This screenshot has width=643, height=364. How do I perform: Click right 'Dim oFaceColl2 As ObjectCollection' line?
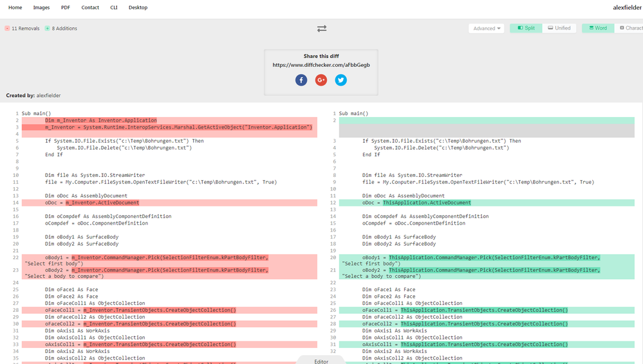pyautogui.click(x=412, y=317)
